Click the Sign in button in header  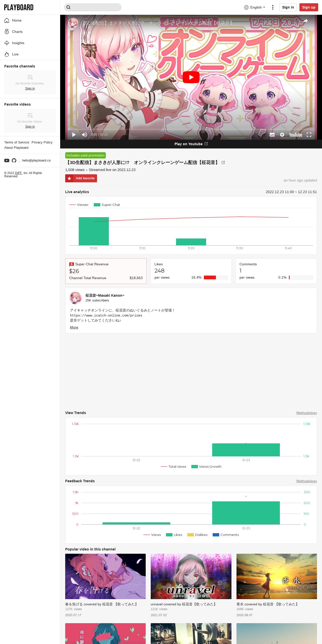(x=288, y=7)
